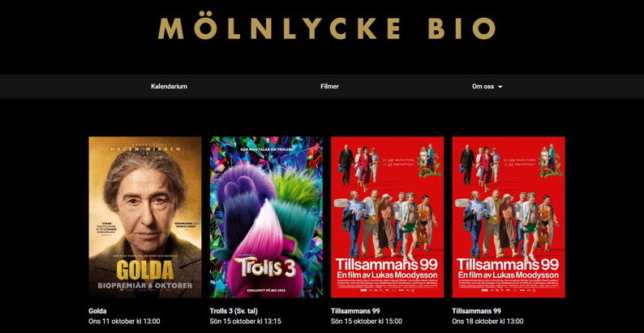
Task: Select the showtime Sön 15 oktober kl 15:00
Action: point(367,321)
